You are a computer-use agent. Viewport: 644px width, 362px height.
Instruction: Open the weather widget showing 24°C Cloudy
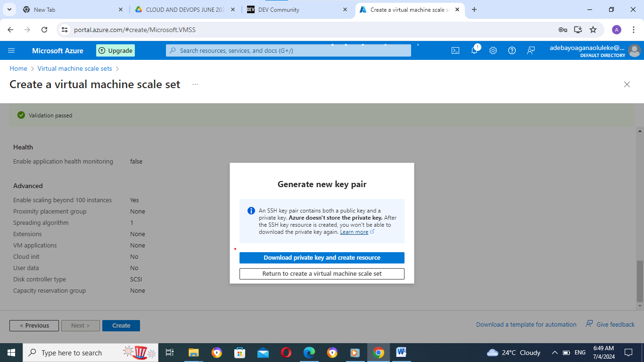coord(513,353)
